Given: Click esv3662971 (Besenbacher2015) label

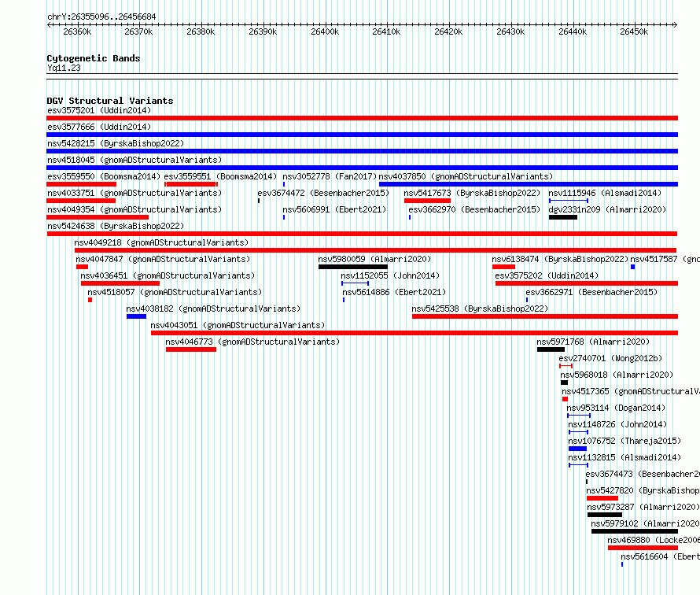Looking at the screenshot, I should [591, 292].
